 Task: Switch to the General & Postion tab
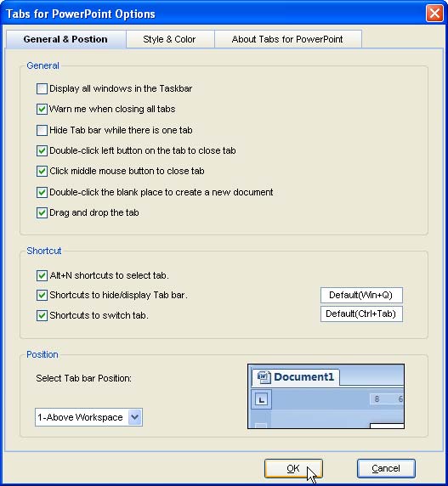pos(65,39)
